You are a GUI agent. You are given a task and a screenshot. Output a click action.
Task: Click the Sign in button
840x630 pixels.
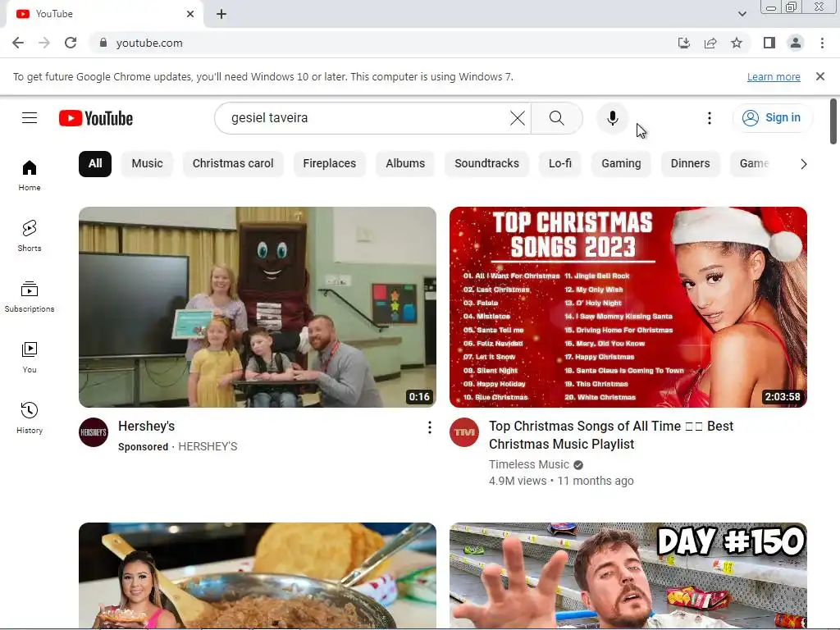click(772, 118)
